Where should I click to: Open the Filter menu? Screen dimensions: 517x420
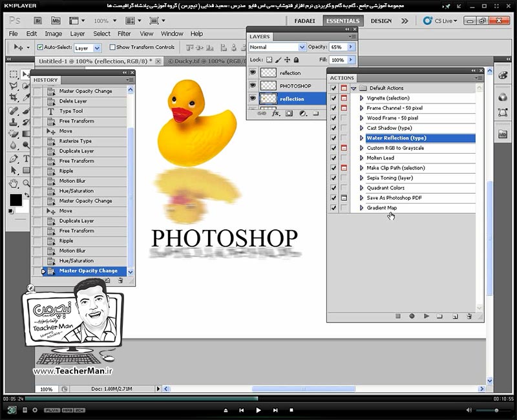click(124, 34)
